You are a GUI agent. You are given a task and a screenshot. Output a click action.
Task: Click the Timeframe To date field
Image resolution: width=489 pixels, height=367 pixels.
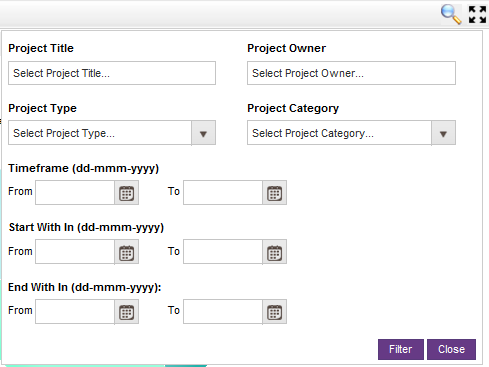click(x=223, y=193)
